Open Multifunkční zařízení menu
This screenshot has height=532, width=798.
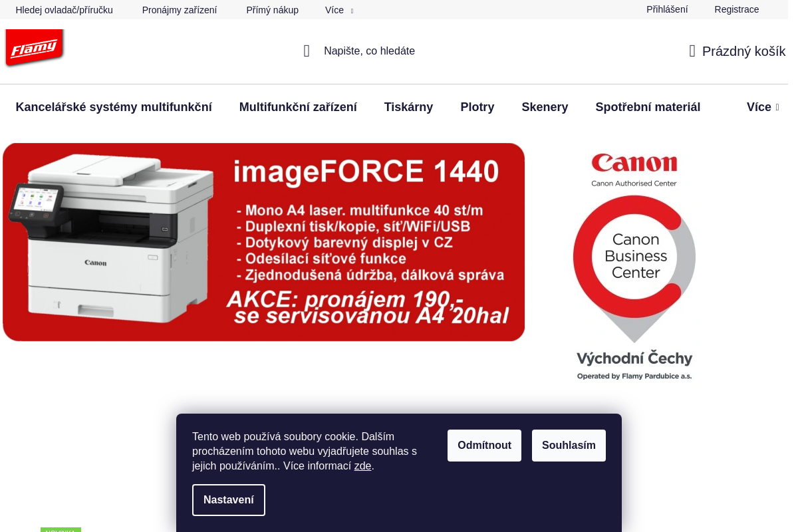(x=298, y=107)
